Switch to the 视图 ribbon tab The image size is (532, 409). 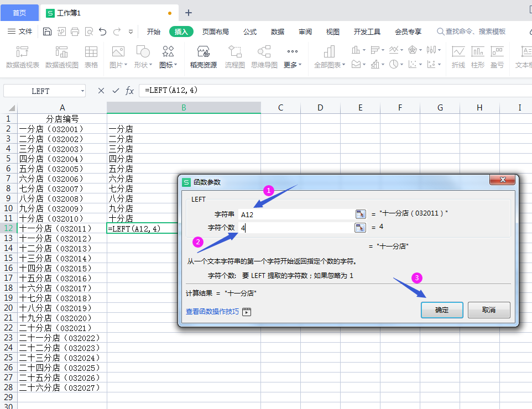(x=332, y=32)
